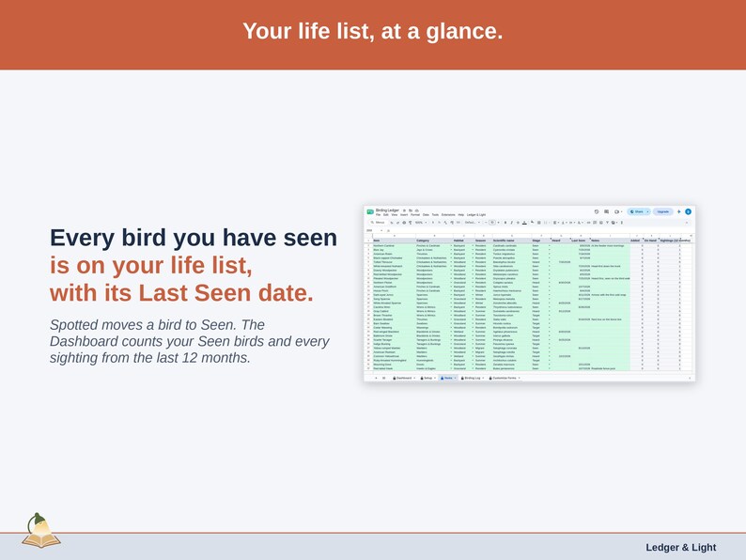Click the Gemini sparkle icon

679,211
